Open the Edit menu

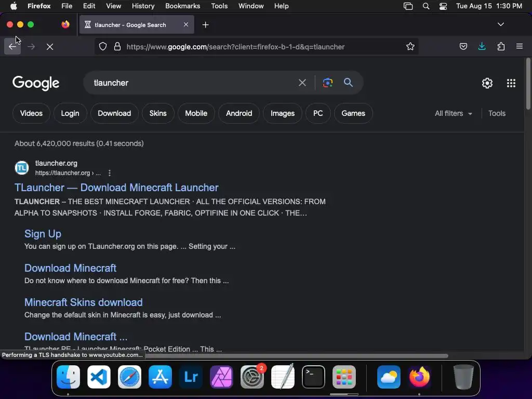tap(89, 6)
